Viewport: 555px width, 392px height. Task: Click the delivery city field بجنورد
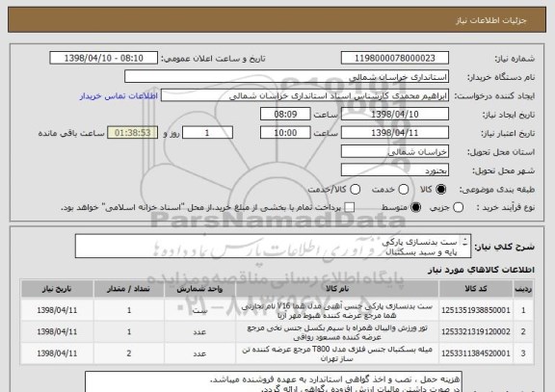[395, 170]
